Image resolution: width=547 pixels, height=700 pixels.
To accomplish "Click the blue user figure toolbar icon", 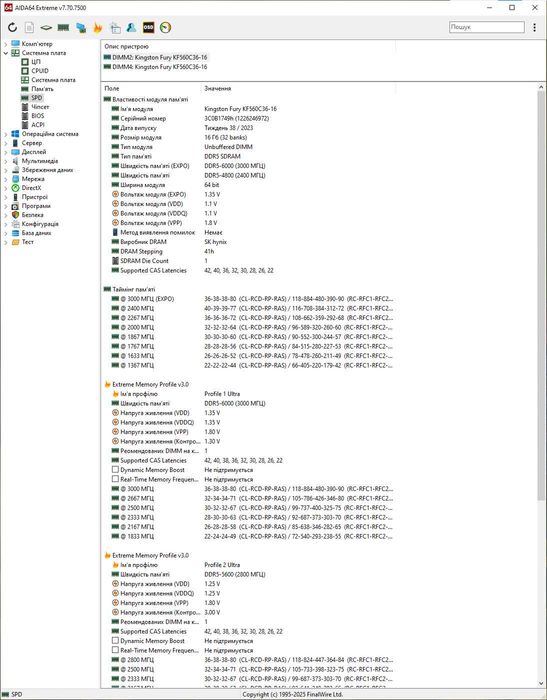I will [131, 28].
